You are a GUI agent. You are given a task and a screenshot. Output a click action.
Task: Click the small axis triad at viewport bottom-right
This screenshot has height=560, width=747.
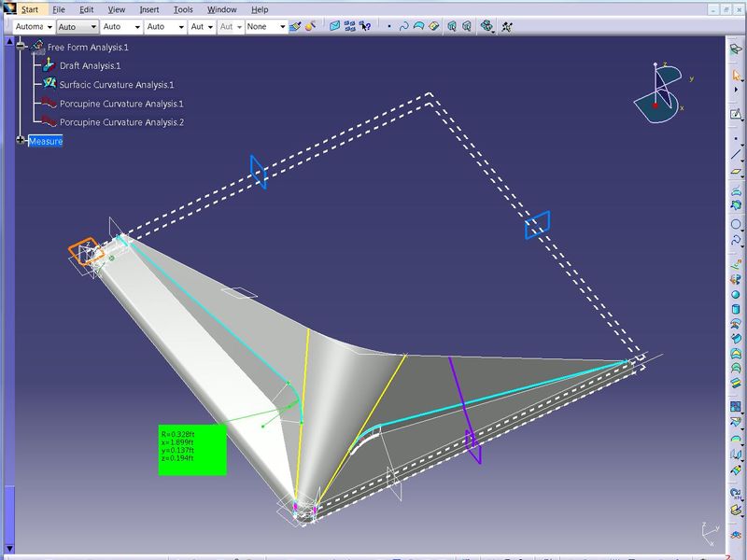pyautogui.click(x=710, y=534)
